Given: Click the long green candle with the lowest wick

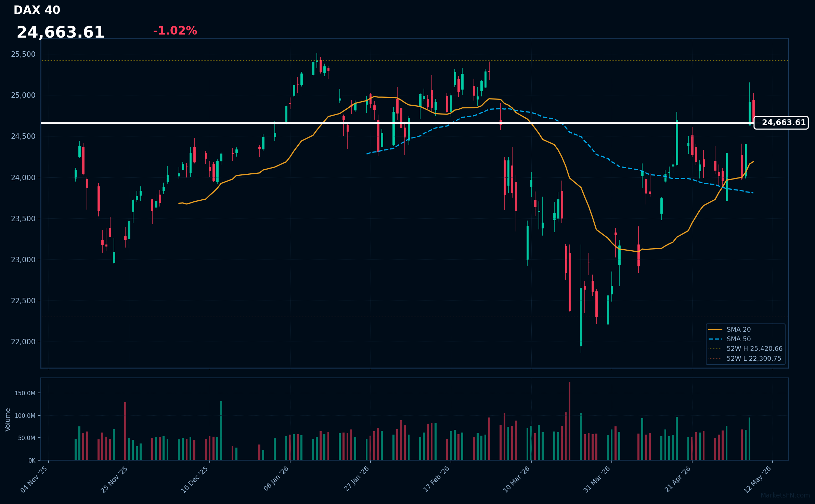Looking at the screenshot, I should [581, 317].
